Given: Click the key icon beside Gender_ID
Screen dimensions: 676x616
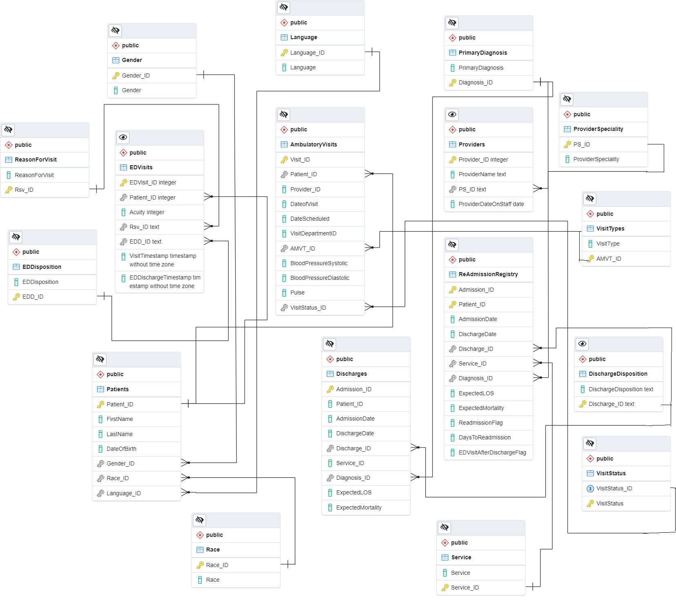Looking at the screenshot, I should point(116,75).
